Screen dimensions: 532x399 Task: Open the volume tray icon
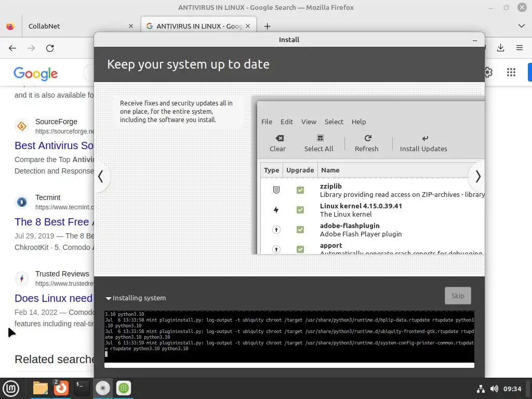tap(495, 389)
